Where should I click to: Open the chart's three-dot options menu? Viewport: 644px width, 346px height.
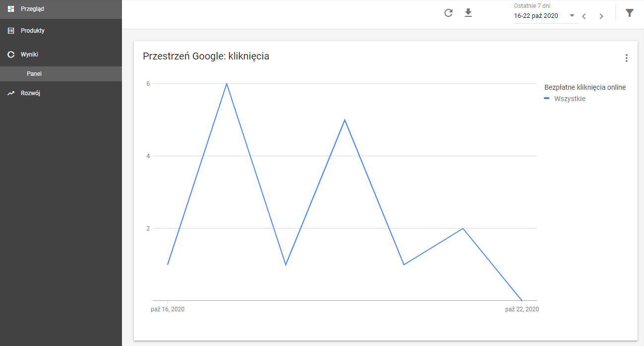(x=626, y=58)
